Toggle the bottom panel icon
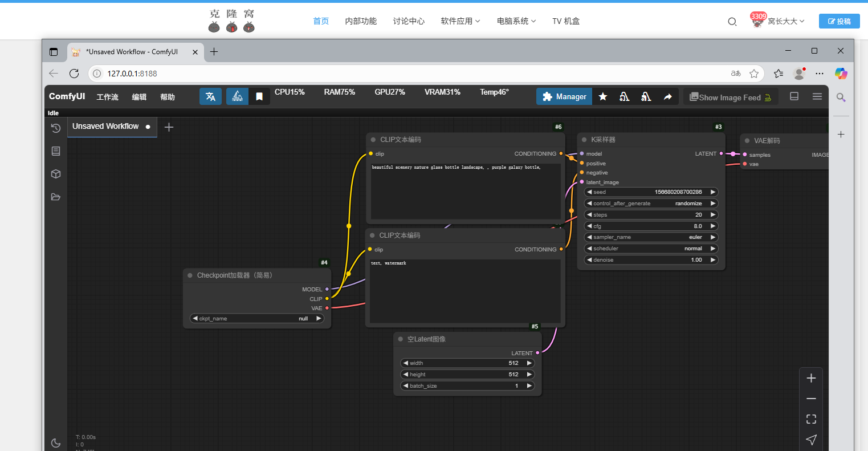 pyautogui.click(x=794, y=96)
